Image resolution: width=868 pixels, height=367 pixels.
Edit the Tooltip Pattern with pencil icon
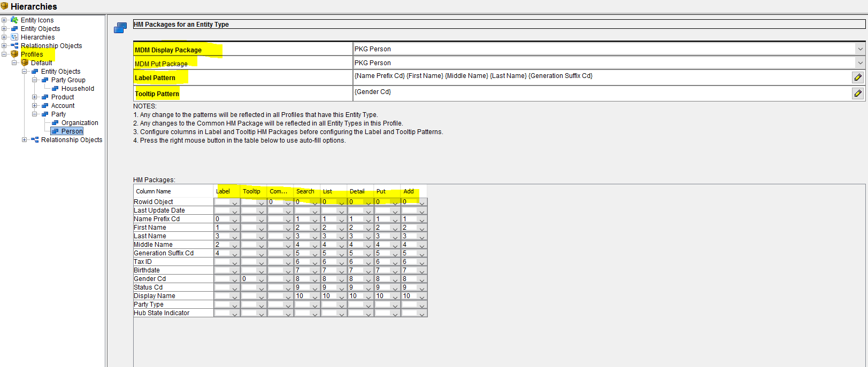pos(858,93)
